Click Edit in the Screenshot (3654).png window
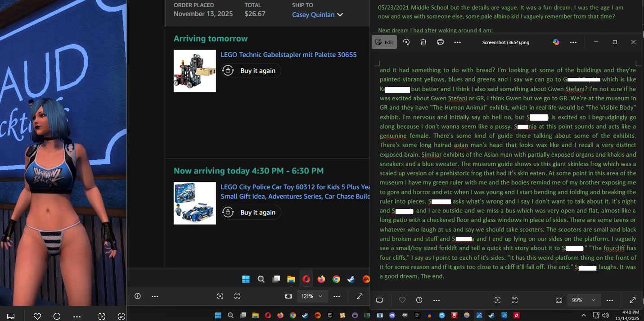Image resolution: width=644 pixels, height=321 pixels. (384, 42)
